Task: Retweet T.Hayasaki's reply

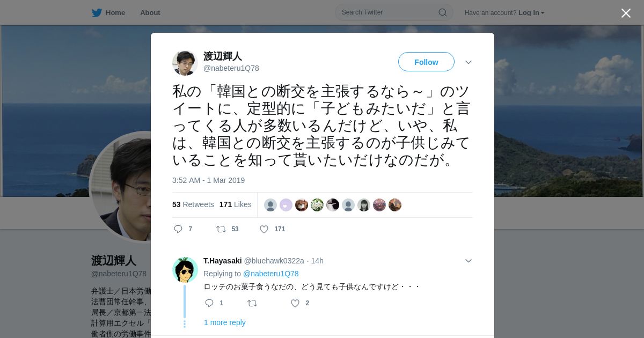Action: pyautogui.click(x=252, y=303)
